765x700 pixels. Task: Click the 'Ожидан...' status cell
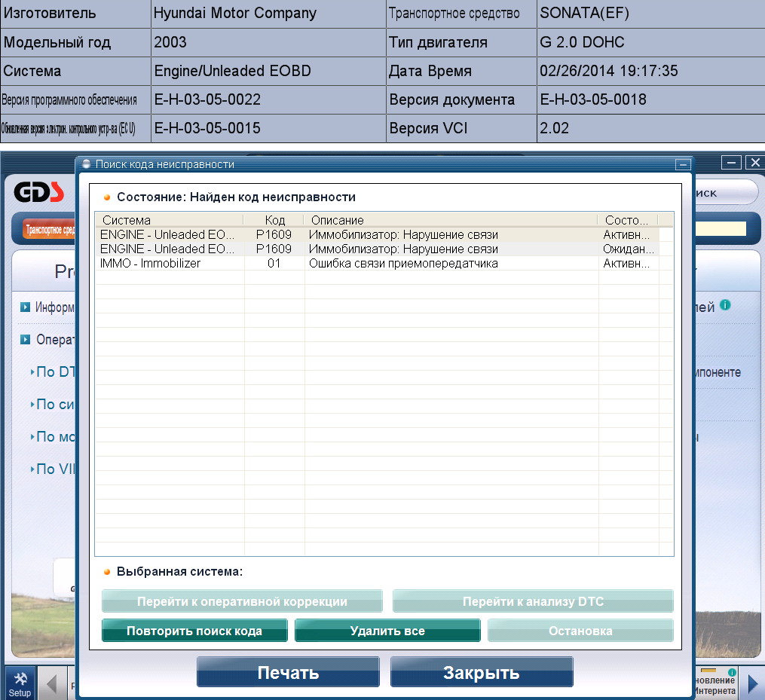(629, 249)
